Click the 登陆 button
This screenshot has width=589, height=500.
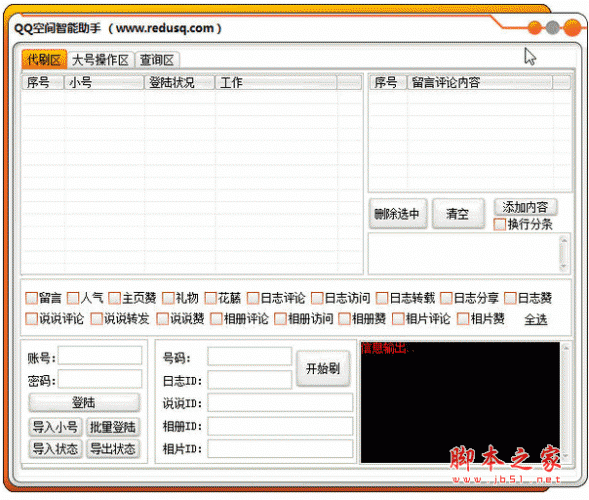(x=84, y=403)
